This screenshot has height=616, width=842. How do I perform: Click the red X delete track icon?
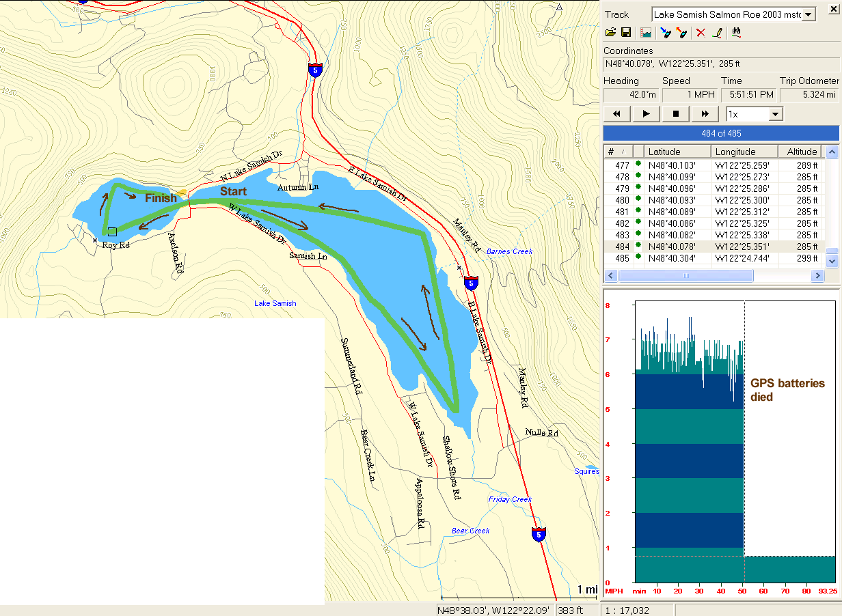click(701, 32)
